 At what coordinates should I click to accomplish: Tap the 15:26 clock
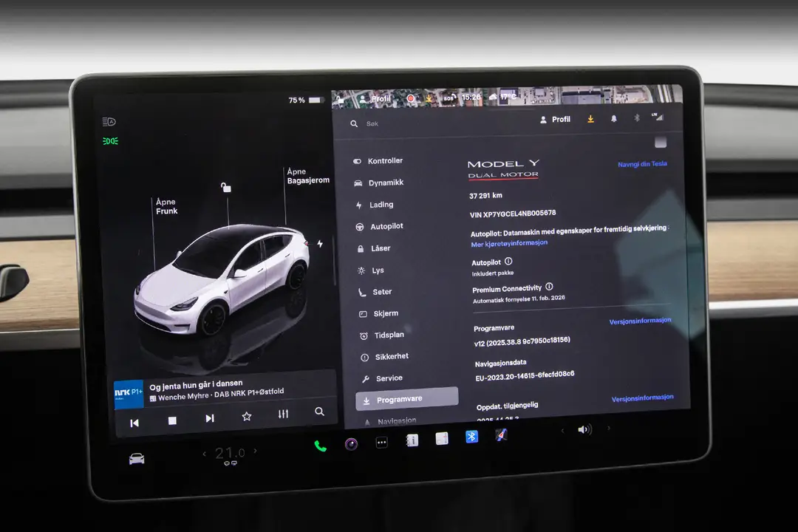(471, 97)
